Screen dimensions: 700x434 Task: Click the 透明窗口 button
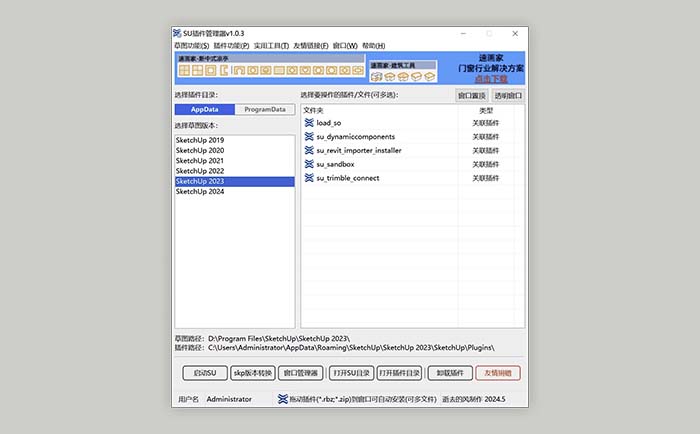point(508,96)
